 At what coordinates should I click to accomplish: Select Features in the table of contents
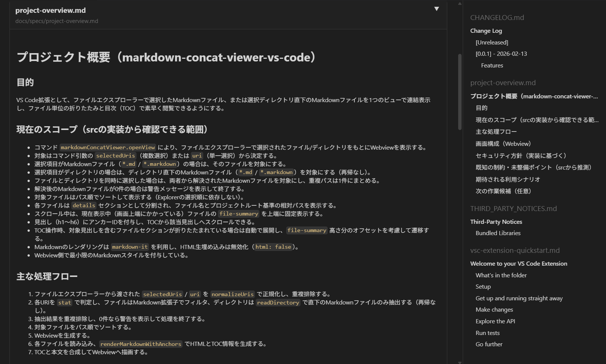(x=492, y=66)
